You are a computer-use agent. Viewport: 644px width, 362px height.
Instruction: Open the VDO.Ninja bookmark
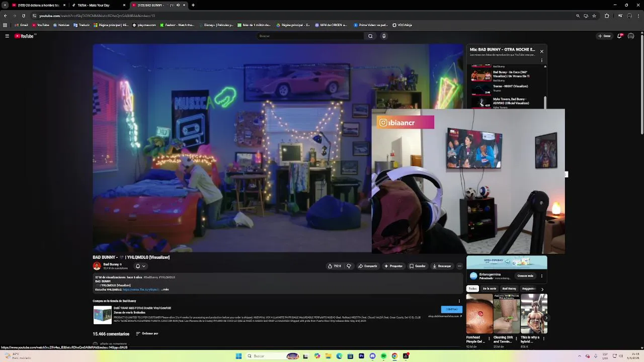click(402, 25)
